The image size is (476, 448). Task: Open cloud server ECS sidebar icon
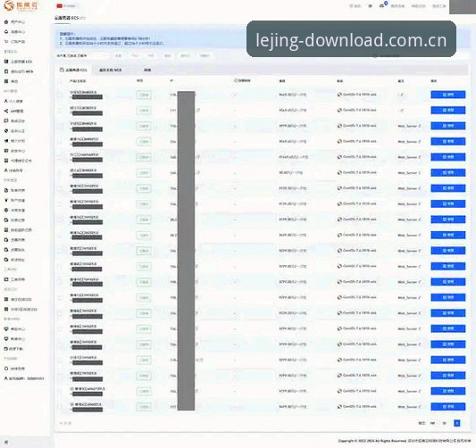[6, 62]
